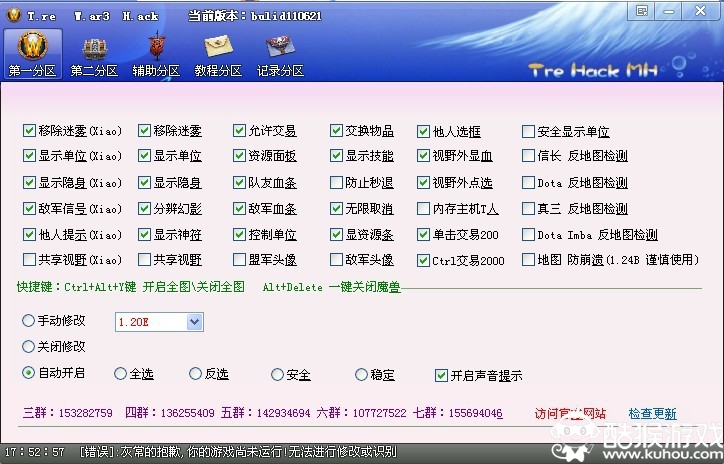Image resolution: width=724 pixels, height=464 pixels.
Task: Toggle 视野外显血 checkbox
Action: (x=423, y=156)
